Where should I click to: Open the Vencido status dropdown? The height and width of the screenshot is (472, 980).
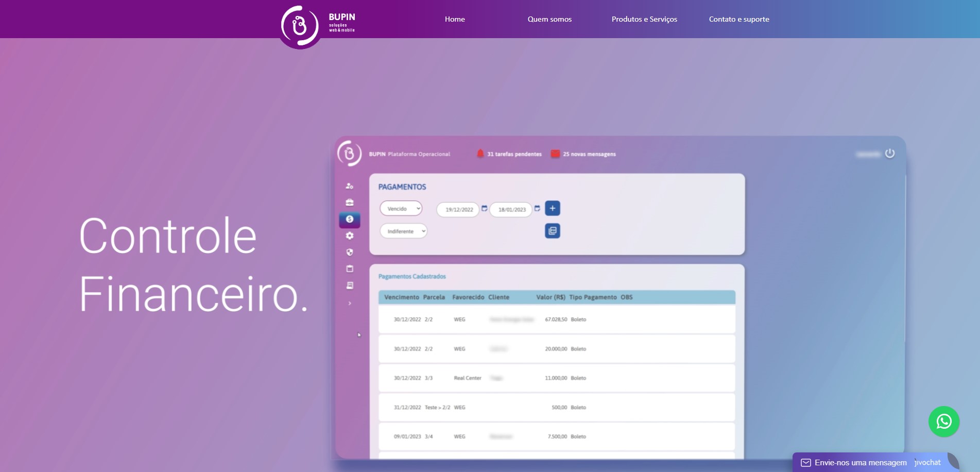click(x=401, y=209)
